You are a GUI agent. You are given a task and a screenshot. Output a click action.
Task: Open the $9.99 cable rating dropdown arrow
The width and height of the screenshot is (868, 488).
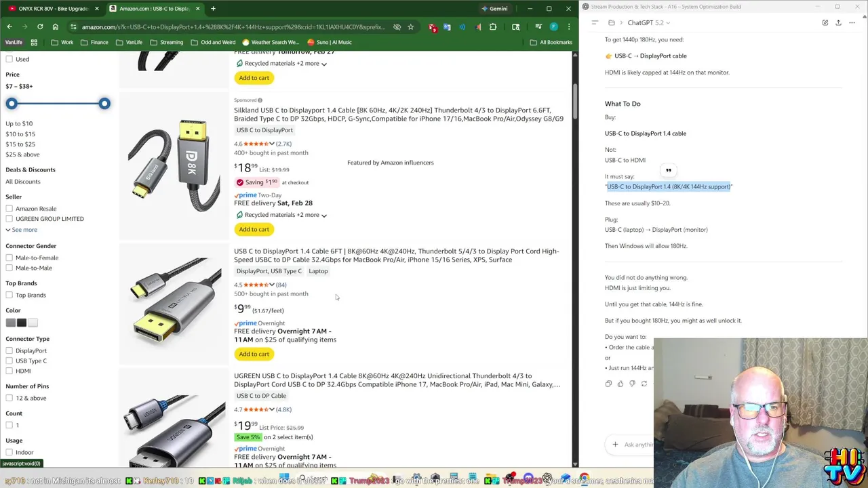[272, 285]
